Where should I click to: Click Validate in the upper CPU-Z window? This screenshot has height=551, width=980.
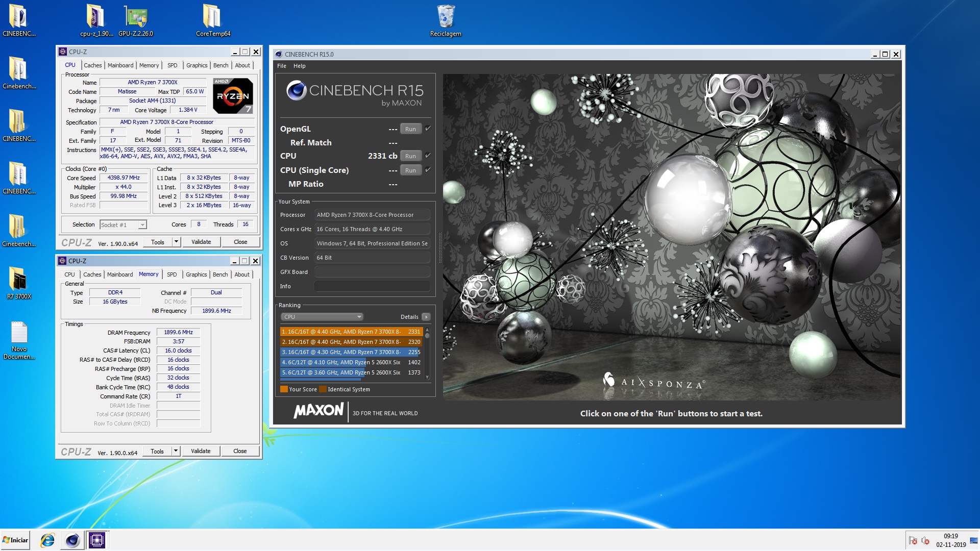[x=201, y=242]
